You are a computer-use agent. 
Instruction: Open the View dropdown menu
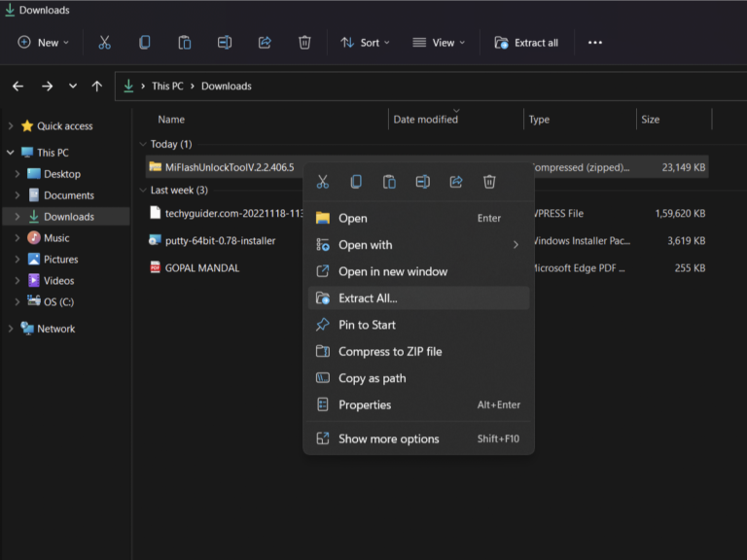tap(439, 43)
